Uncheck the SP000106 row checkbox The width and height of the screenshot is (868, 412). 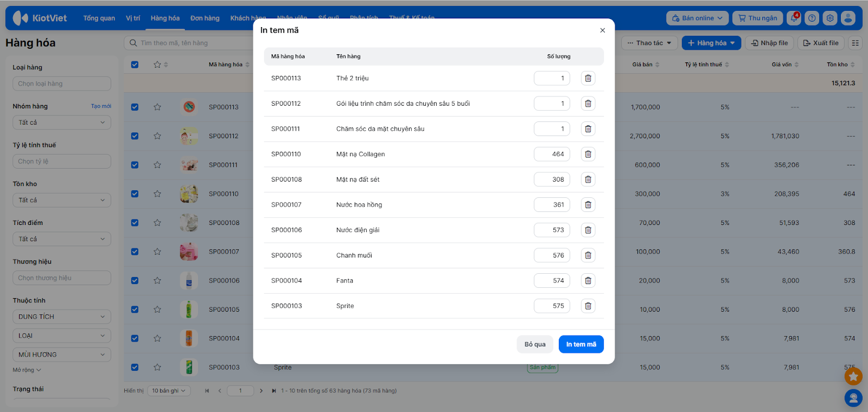coord(135,280)
